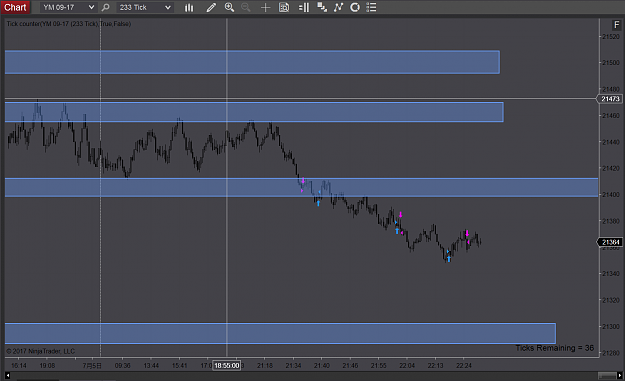Click the 21280 price axis label
The width and height of the screenshot is (625, 381).
[611, 353]
